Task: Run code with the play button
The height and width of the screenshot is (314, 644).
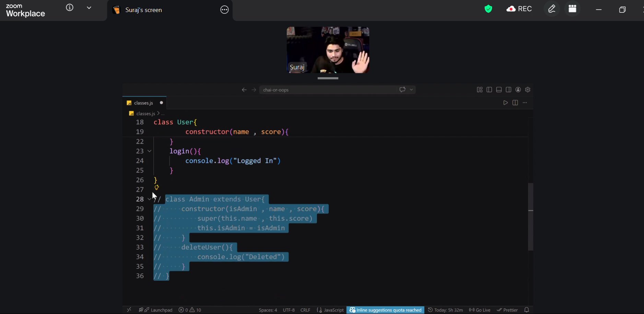Action: [x=505, y=103]
